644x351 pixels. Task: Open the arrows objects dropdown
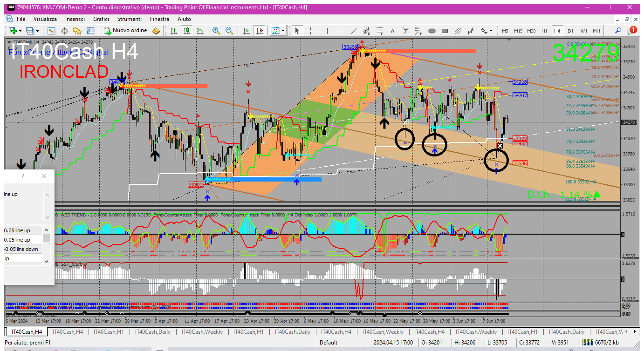click(x=486, y=31)
